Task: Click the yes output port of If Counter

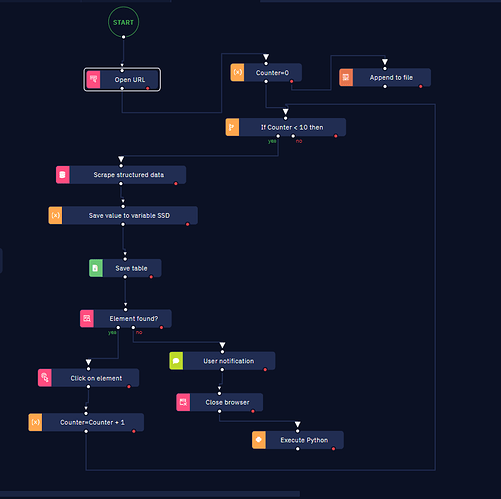Action: (x=278, y=136)
